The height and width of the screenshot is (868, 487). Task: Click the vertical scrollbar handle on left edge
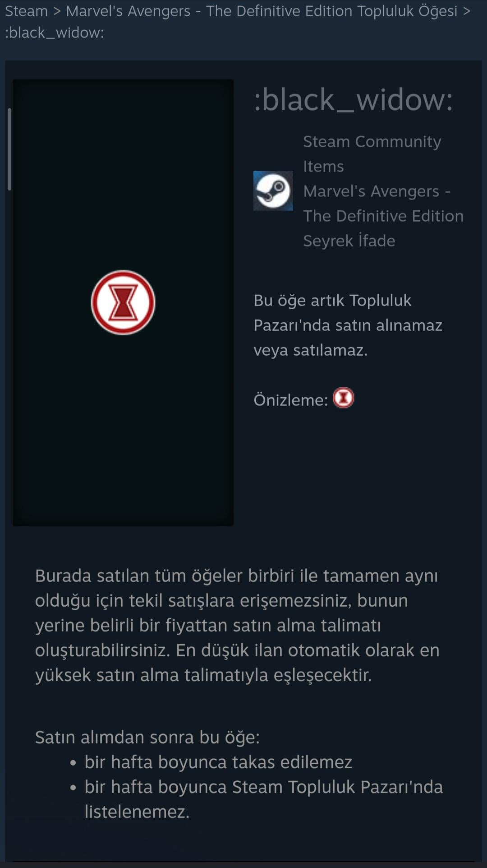tap(9, 149)
